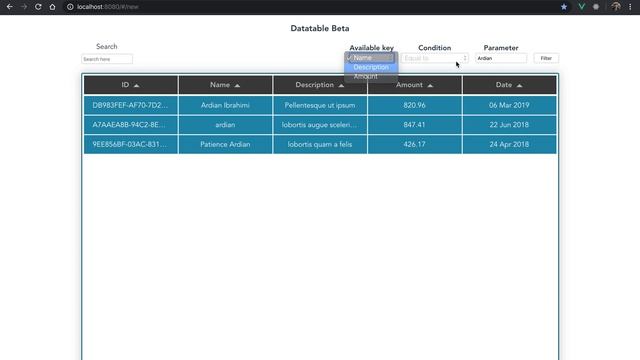The height and width of the screenshot is (360, 640).
Task: Select cell Pellentesque ut ipsum
Action: click(320, 105)
